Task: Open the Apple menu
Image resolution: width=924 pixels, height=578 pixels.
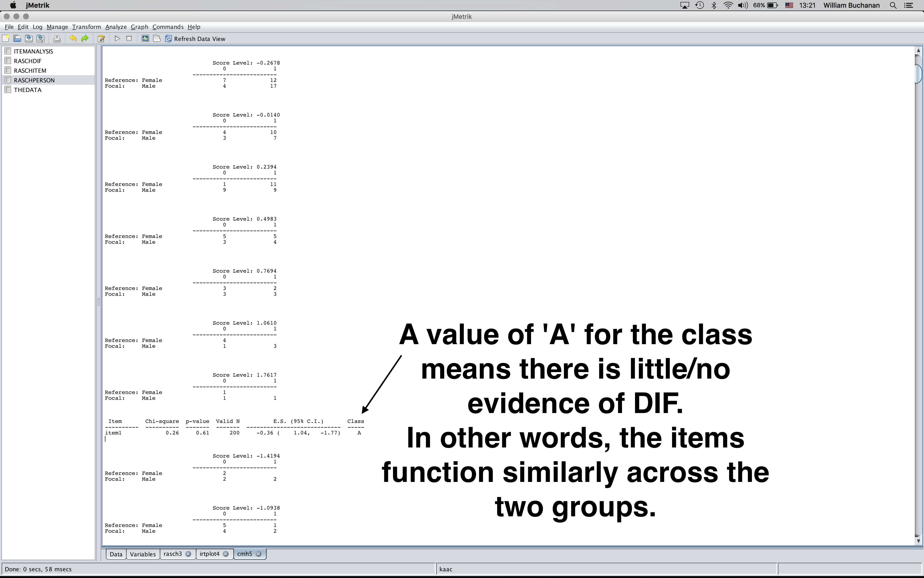Action: [x=13, y=5]
